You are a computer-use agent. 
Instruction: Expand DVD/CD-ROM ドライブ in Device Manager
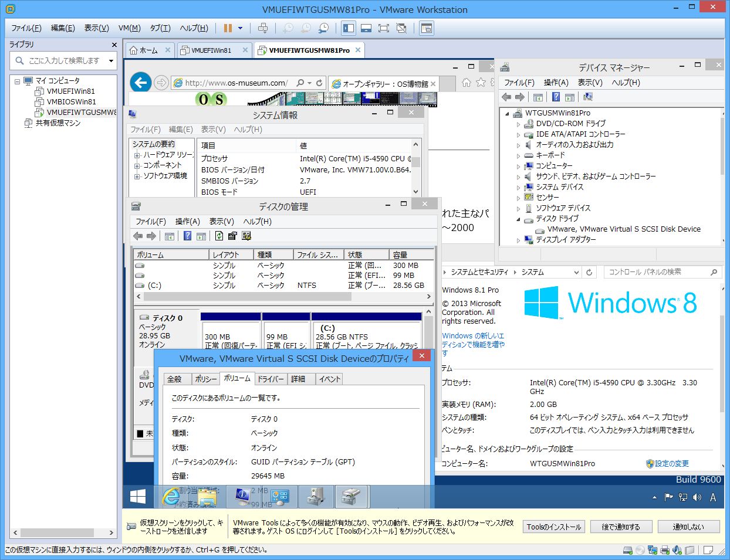(x=518, y=124)
